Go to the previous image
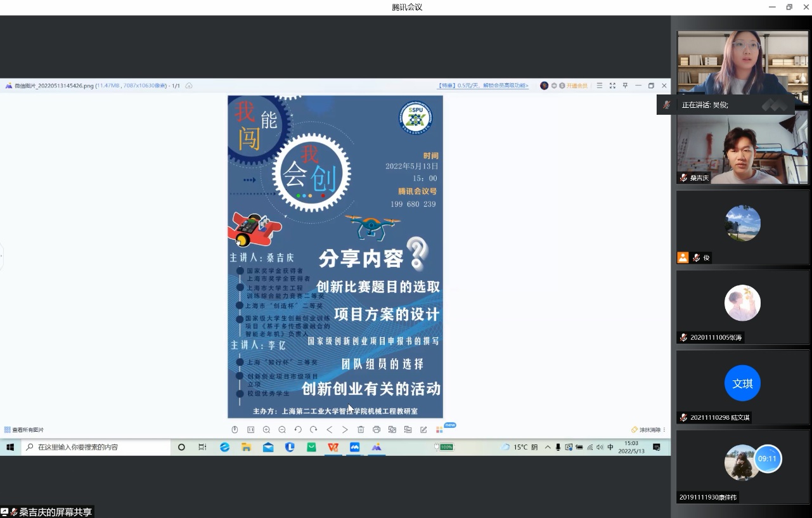Viewport: 812px width, 518px height. (x=330, y=430)
